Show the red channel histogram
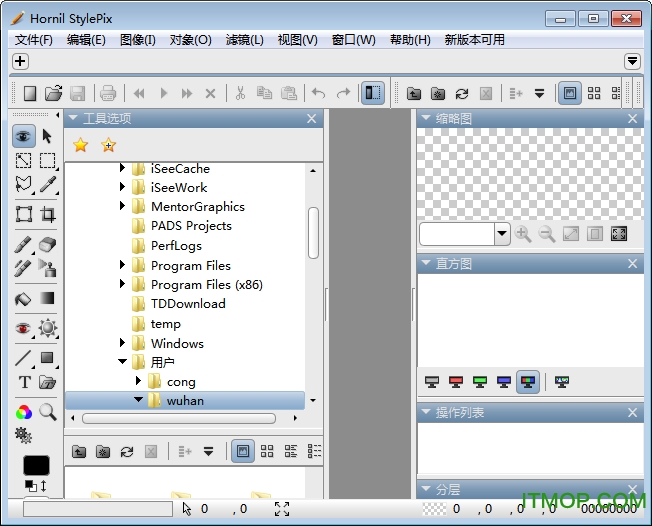 coord(456,381)
